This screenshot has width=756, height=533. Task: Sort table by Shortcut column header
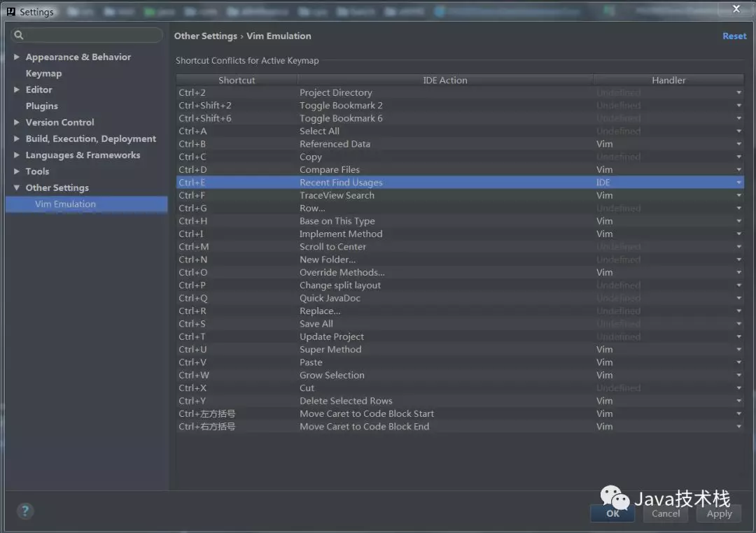[x=237, y=80]
